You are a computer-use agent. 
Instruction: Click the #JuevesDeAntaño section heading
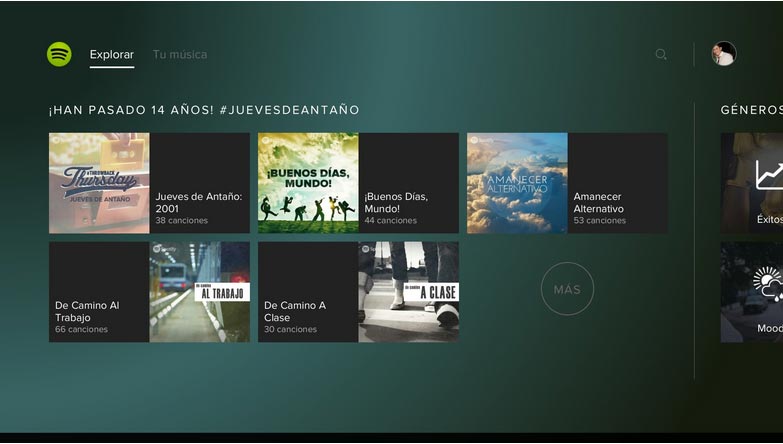(204, 110)
